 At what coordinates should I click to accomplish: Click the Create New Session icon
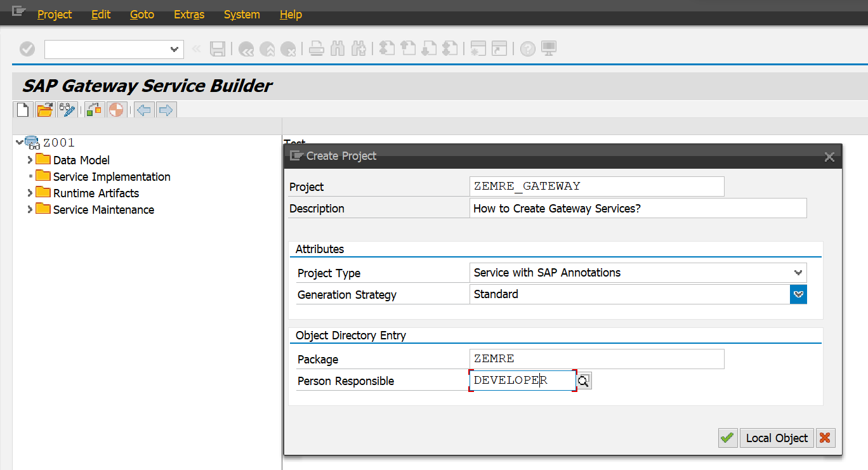pos(478,49)
